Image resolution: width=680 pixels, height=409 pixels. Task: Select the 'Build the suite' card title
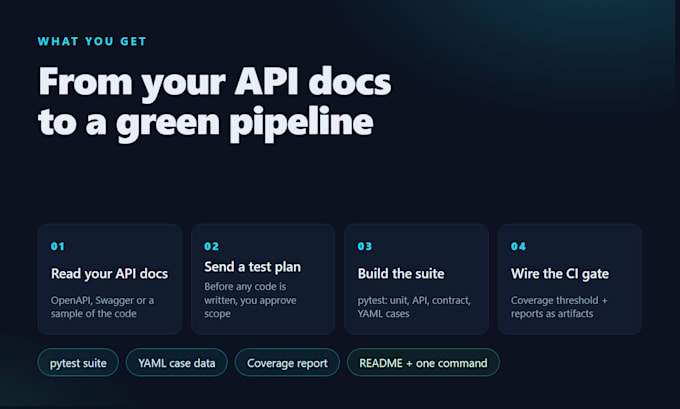tap(401, 274)
